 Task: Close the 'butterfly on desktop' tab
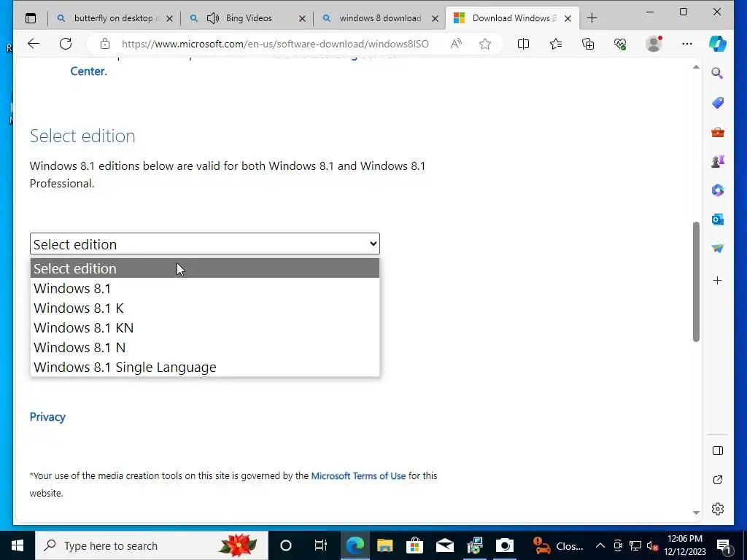[x=169, y=18]
